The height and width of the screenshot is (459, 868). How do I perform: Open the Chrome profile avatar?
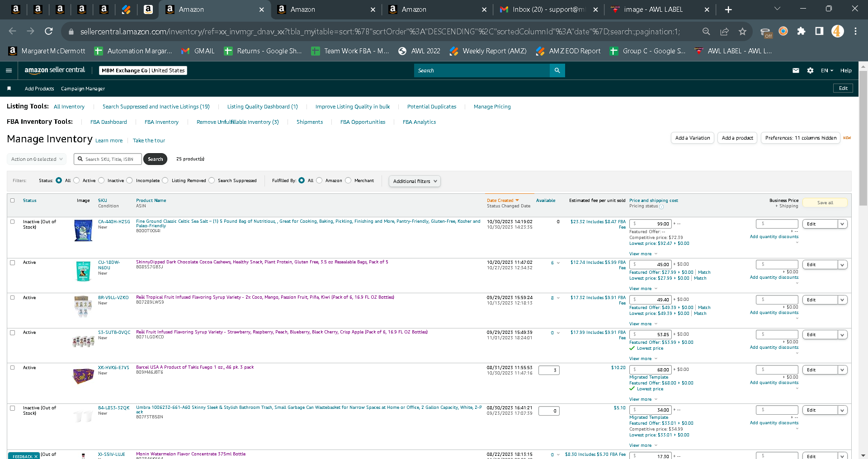(837, 31)
